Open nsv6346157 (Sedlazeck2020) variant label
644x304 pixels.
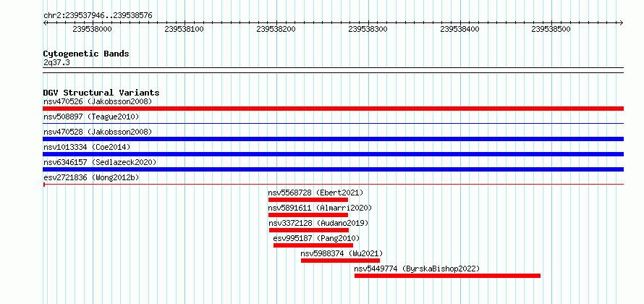pyautogui.click(x=100, y=162)
